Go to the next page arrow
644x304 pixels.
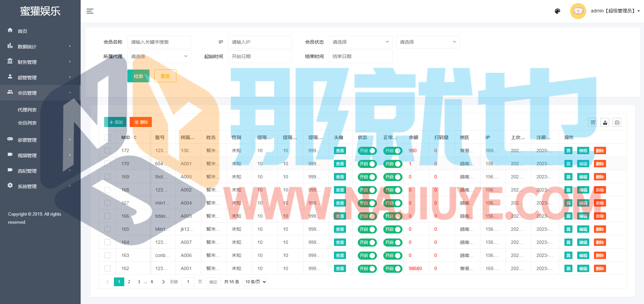(x=163, y=282)
